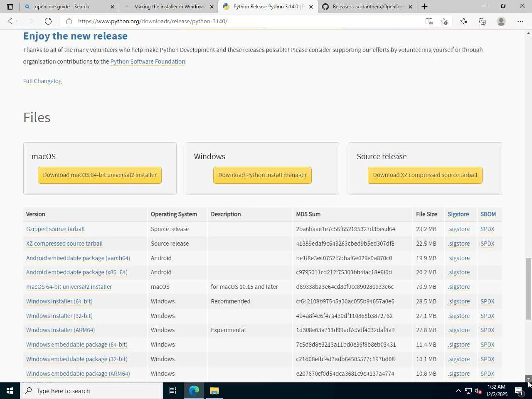532x399 pixels.
Task: Download the XZ compressed source tarball link
Action: tap(64, 244)
